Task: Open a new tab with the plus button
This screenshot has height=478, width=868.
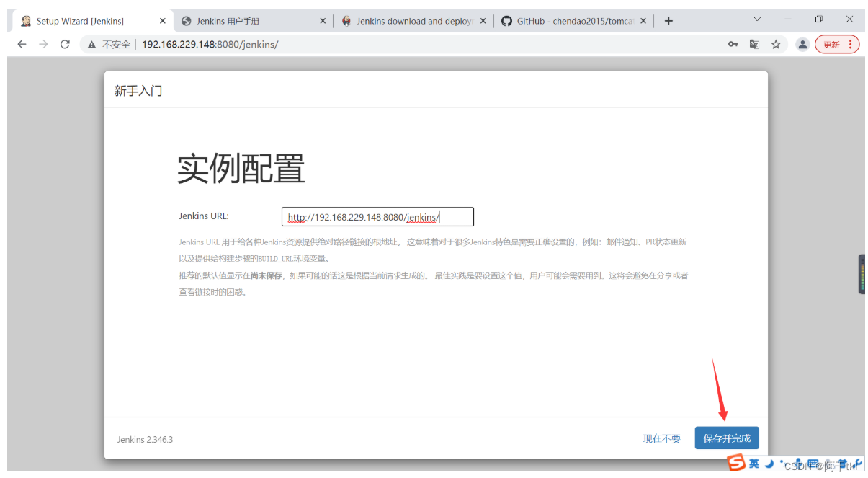Action: [668, 20]
